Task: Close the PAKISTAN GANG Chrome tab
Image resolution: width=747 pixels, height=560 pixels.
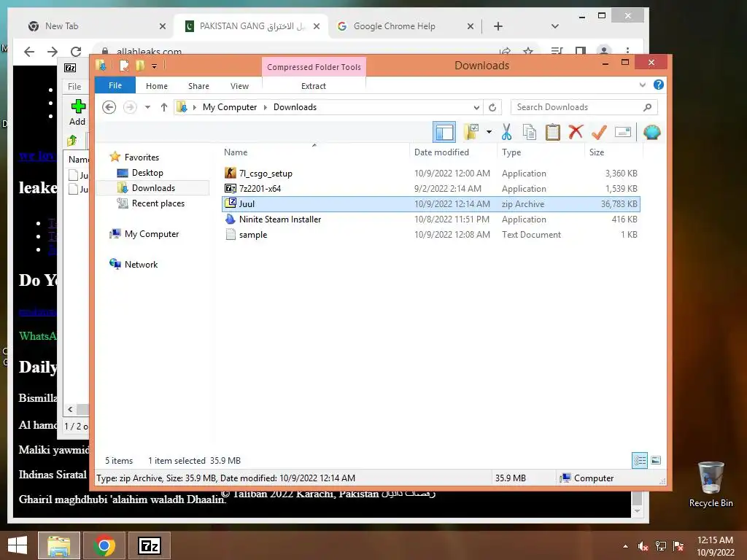Action: click(x=317, y=26)
